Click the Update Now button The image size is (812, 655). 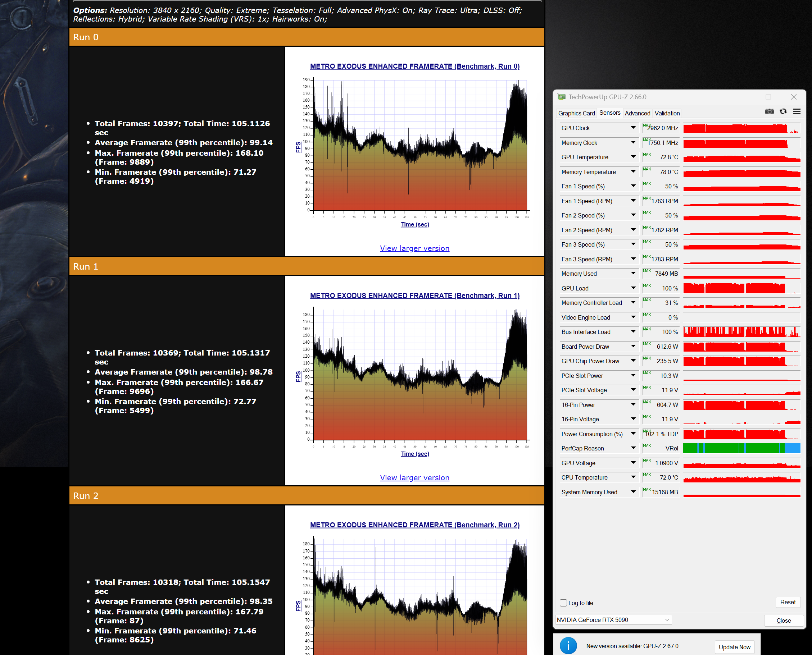coord(734,647)
